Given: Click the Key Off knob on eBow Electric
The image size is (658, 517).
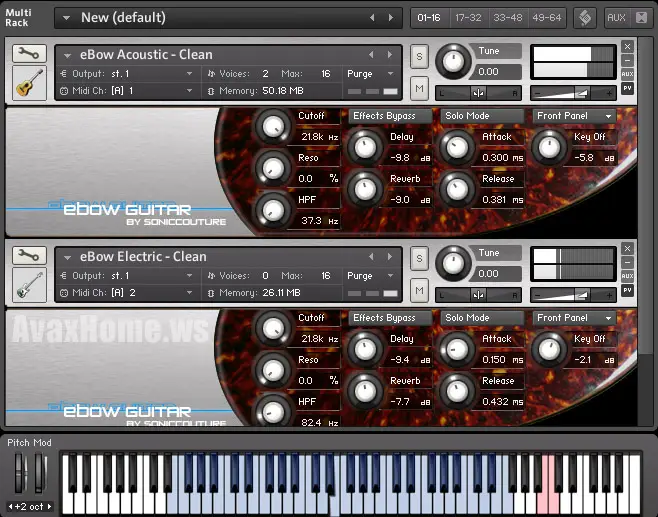Looking at the screenshot, I should pos(549,350).
